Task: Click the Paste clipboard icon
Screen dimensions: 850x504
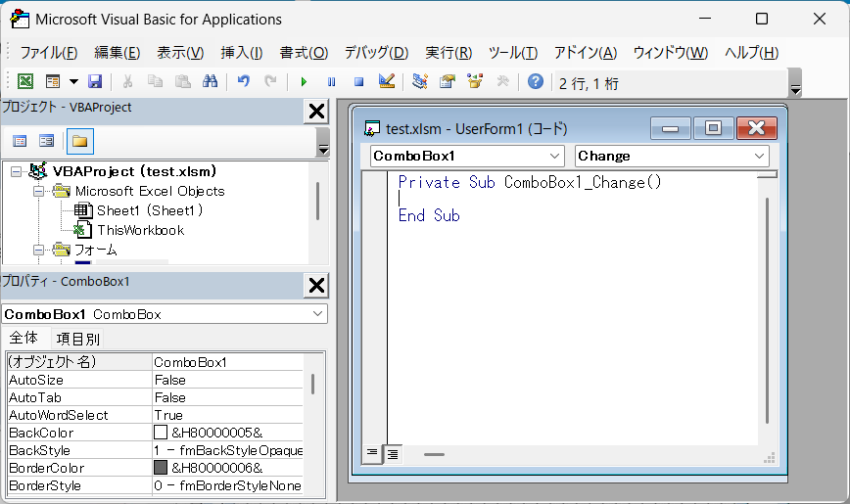Action: (x=183, y=82)
